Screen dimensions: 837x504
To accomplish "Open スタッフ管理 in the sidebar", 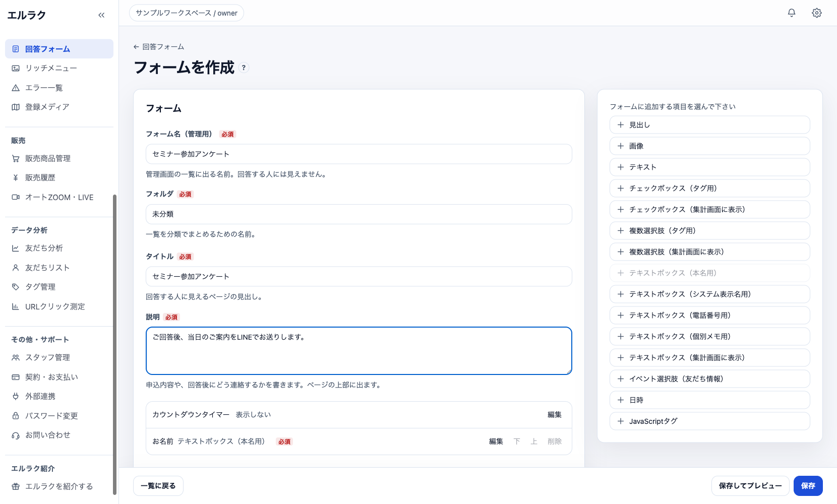I will tap(59, 357).
